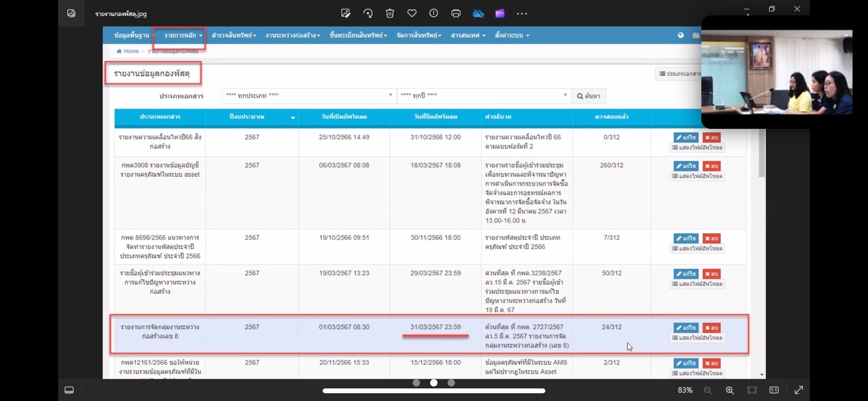
Task: Open the ขึ้นทะเบียนสินทรัพย์ menu
Action: click(x=358, y=35)
